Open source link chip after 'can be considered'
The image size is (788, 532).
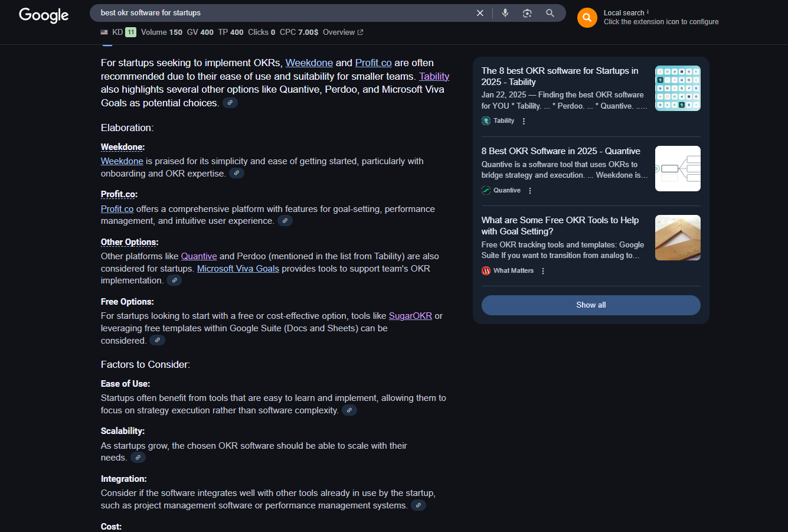(x=157, y=340)
